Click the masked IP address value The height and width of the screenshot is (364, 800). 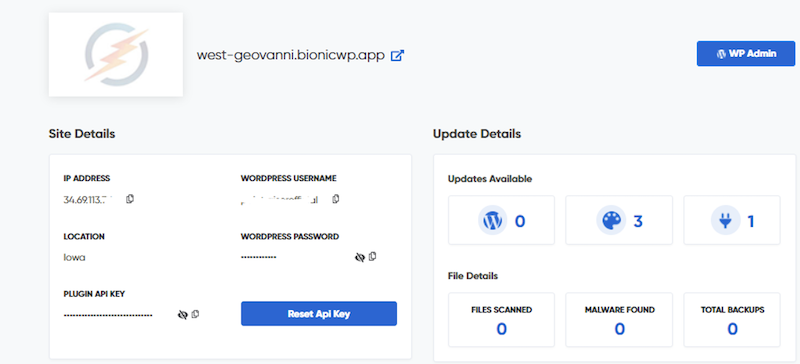(x=87, y=199)
